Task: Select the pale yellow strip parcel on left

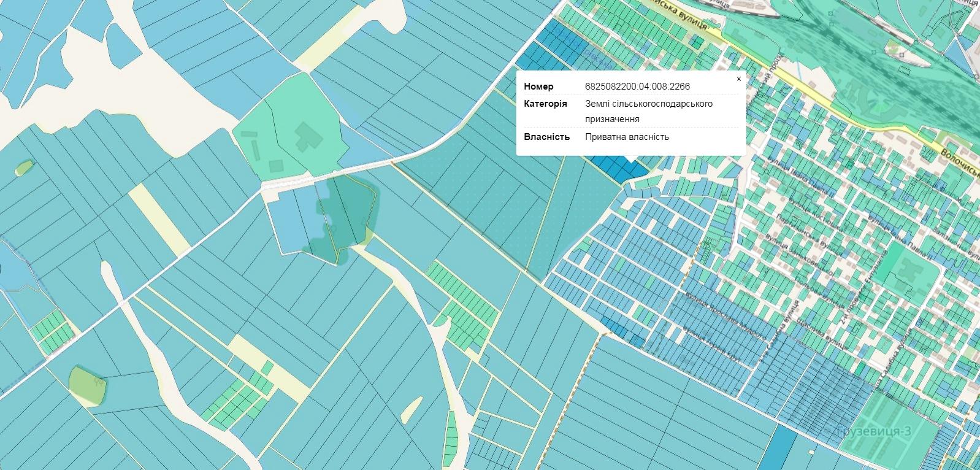Action: (158, 219)
